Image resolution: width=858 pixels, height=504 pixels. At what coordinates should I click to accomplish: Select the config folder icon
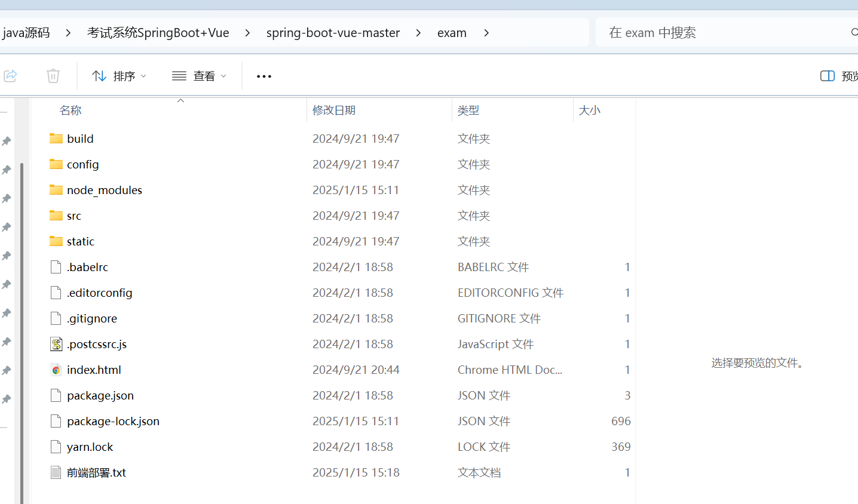pyautogui.click(x=56, y=164)
